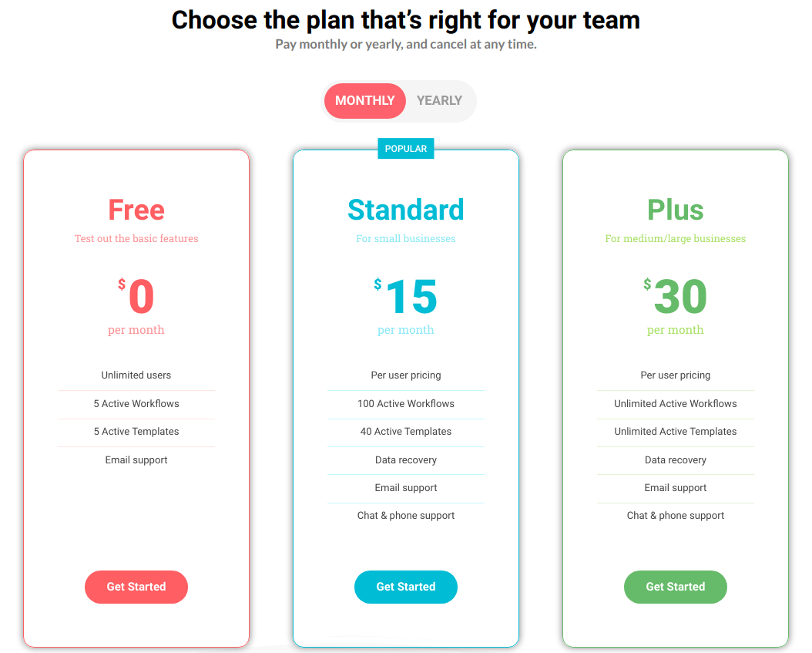The width and height of the screenshot is (812, 653).
Task: Click the $30 price on Plus plan
Action: (x=676, y=295)
